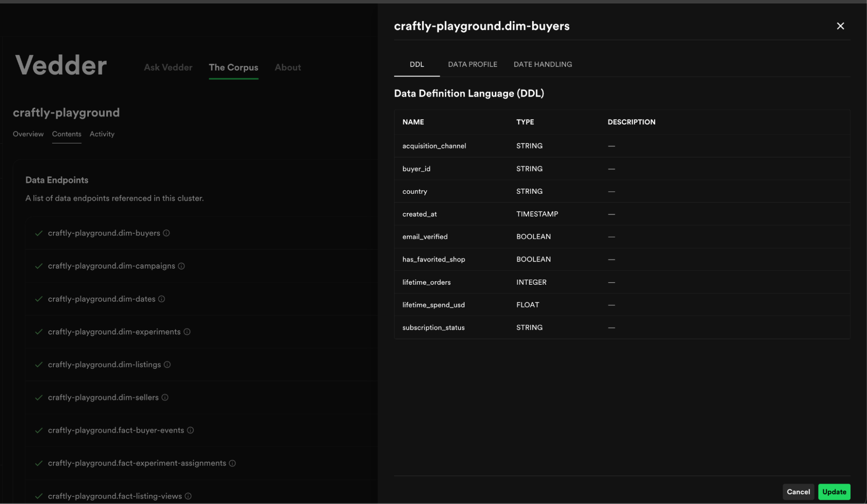The height and width of the screenshot is (504, 867).
Task: Select the email_verified column name
Action: (x=425, y=237)
